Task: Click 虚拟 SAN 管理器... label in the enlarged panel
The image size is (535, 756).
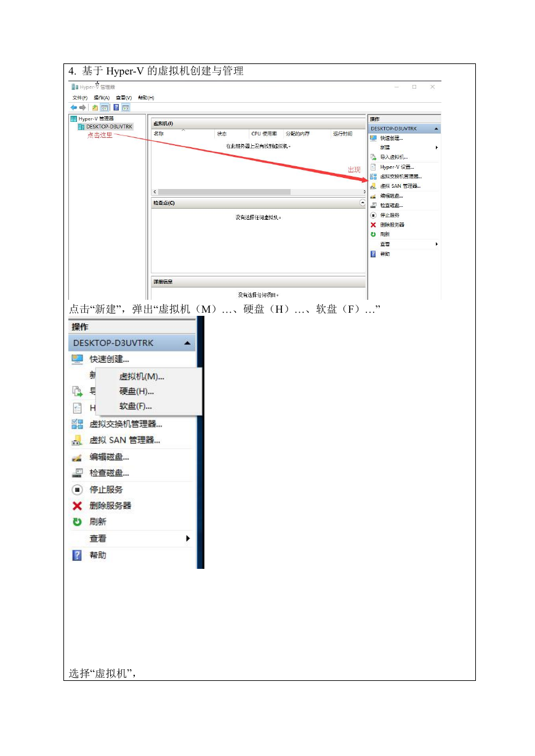Action: pos(125,440)
